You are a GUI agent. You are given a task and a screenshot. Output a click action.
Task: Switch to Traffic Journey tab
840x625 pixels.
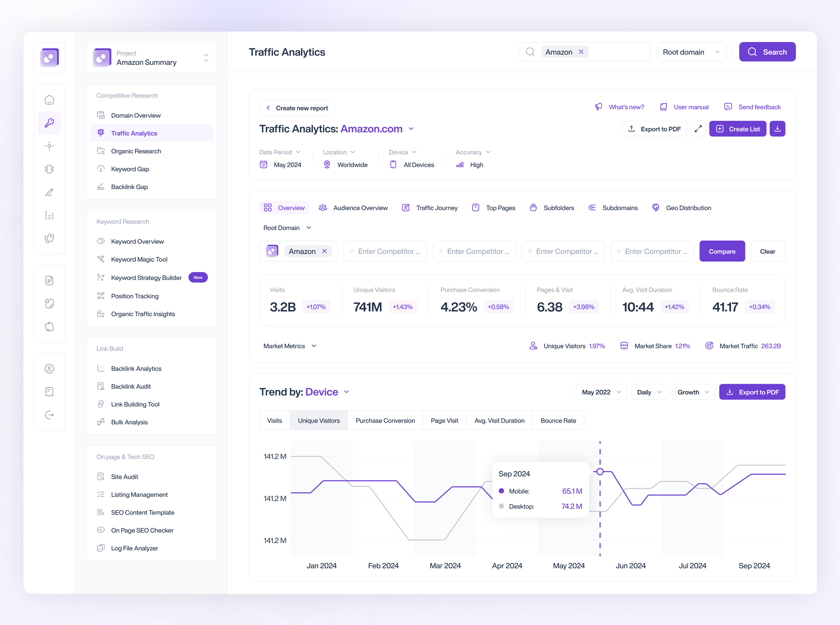click(x=430, y=208)
